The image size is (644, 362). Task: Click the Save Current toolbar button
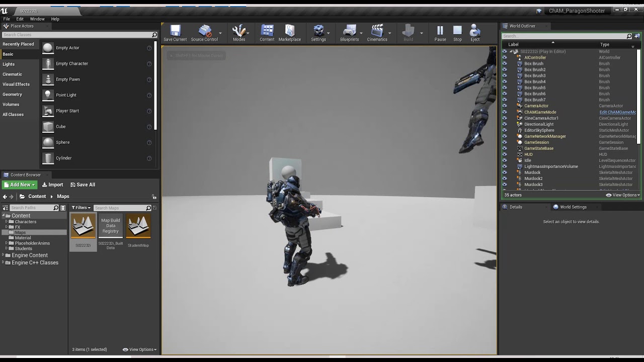175,33
